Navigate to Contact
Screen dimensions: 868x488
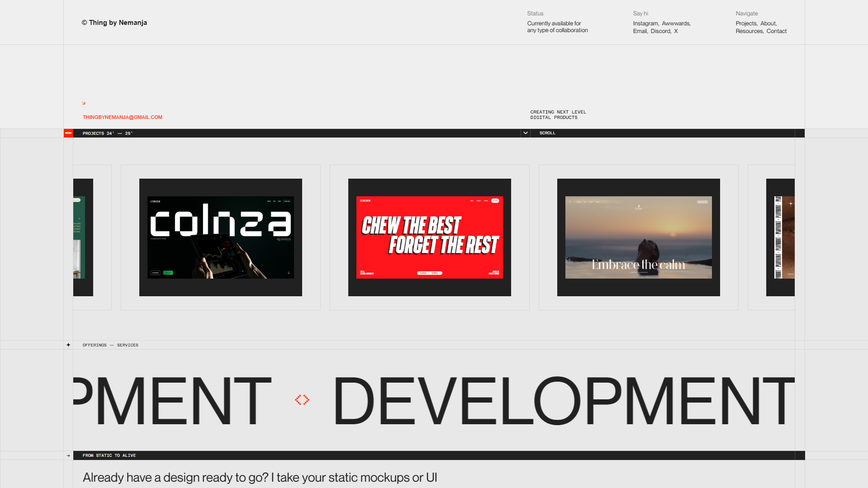[x=776, y=31]
